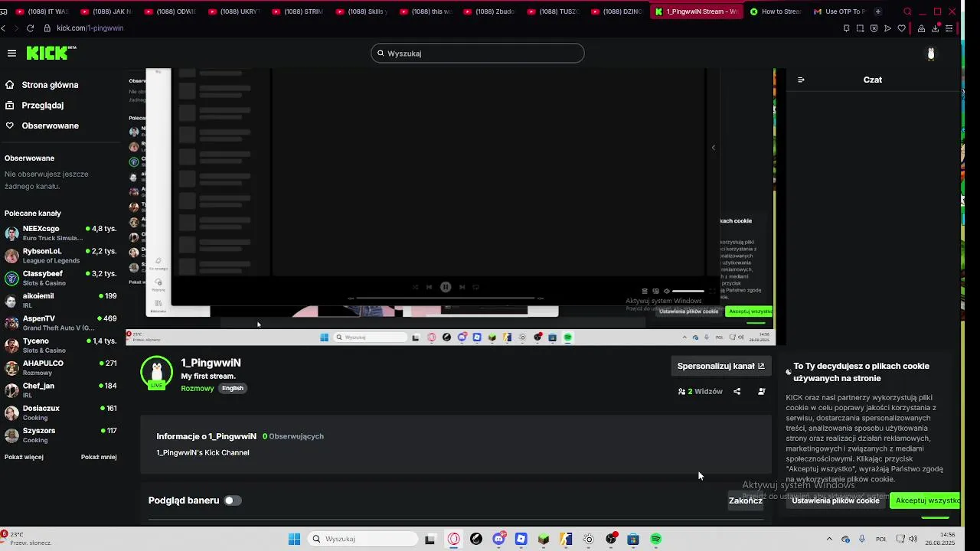Open the Kick hamburger sidebar menu
This screenshot has height=551, width=980.
11,53
